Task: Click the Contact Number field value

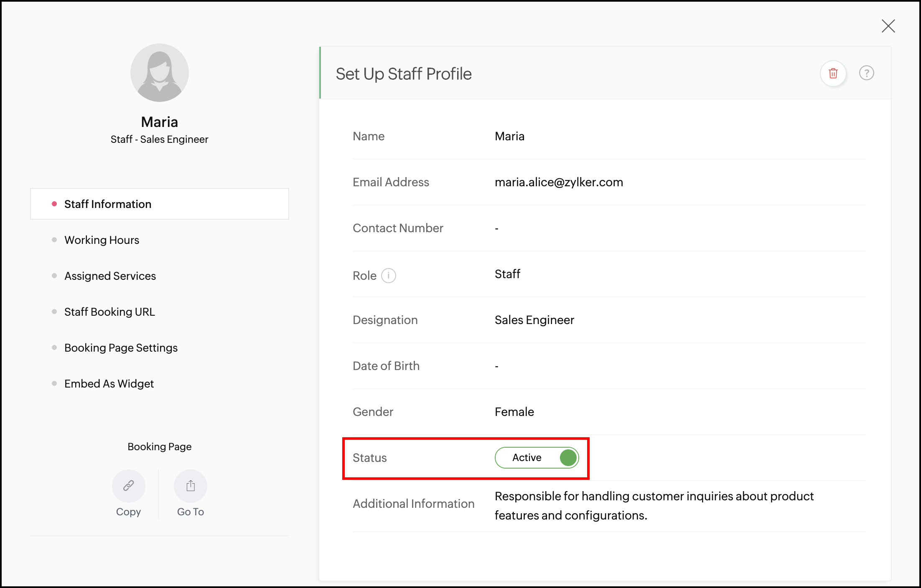Action: pyautogui.click(x=496, y=228)
